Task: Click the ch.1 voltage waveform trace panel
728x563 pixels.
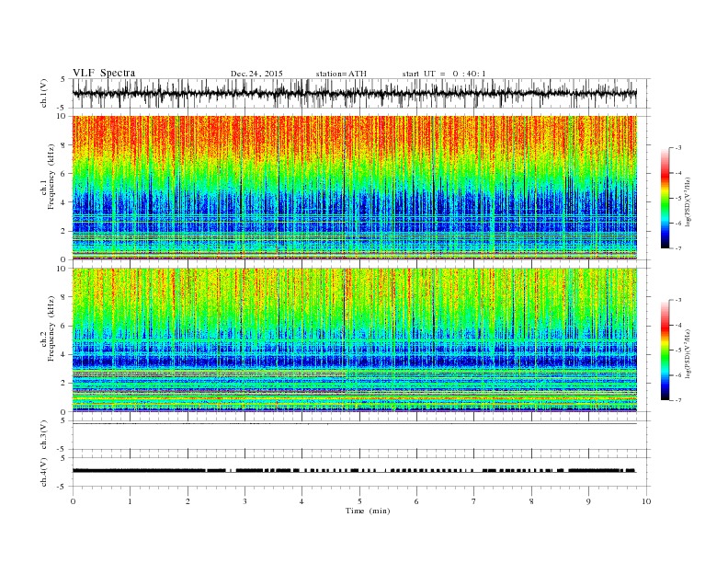Action: [x=360, y=93]
